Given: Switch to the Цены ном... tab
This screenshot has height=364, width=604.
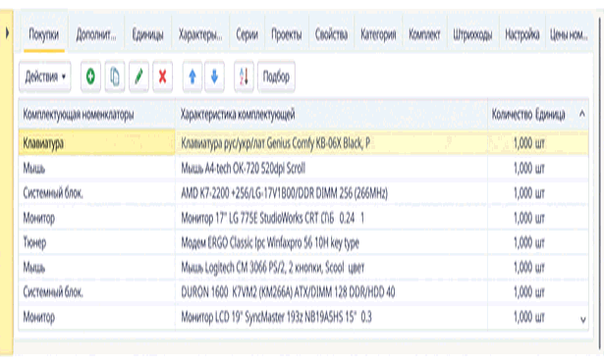Looking at the screenshot, I should click(x=569, y=35).
